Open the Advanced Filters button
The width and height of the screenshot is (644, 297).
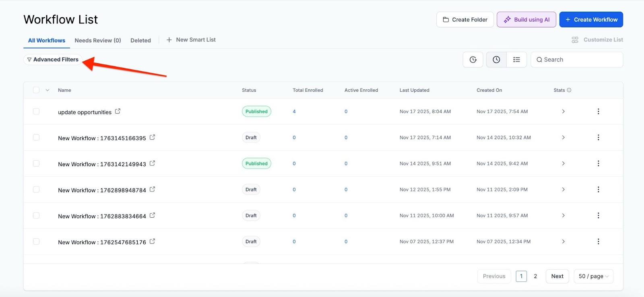click(x=53, y=60)
